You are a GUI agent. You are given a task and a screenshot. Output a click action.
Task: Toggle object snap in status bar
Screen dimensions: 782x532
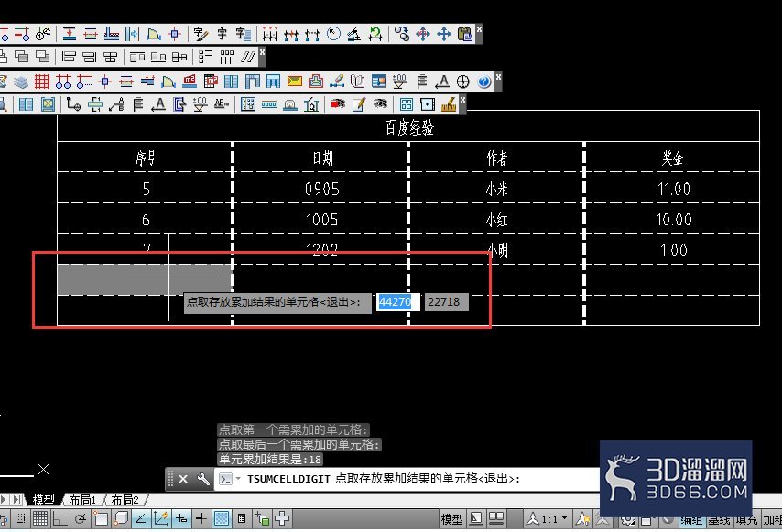[x=100, y=519]
